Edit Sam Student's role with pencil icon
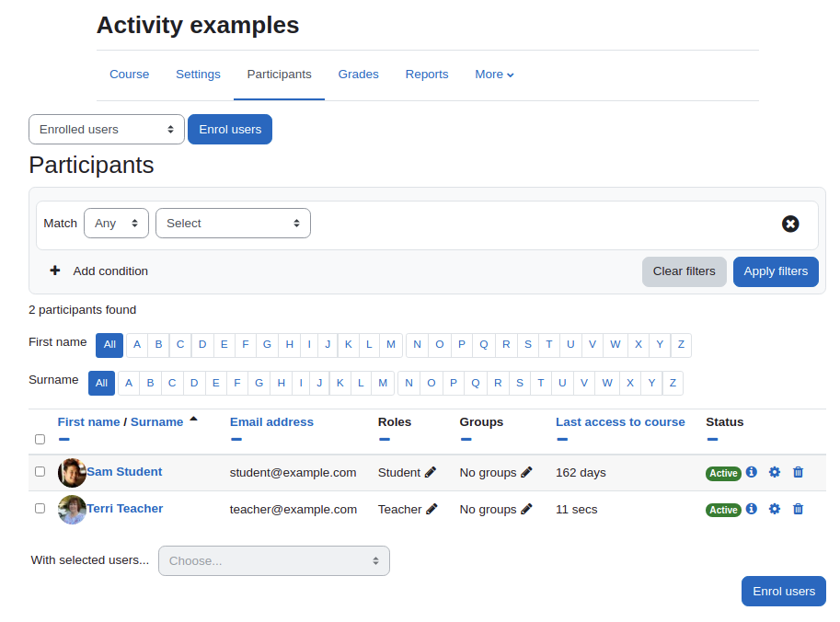 431,472
